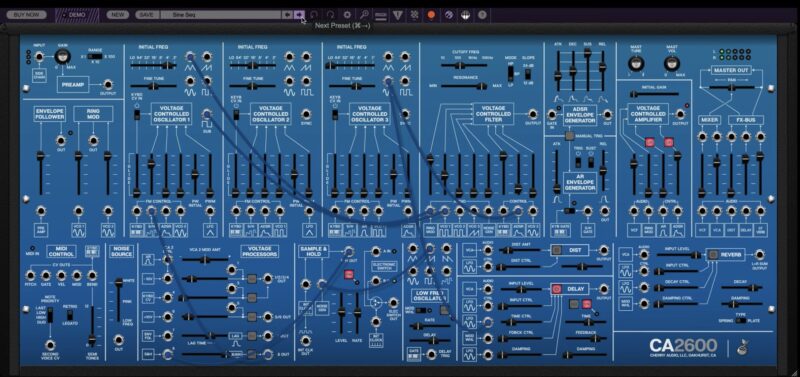Image resolution: width=800 pixels, height=377 pixels.
Task: Click the LFO DELAY TRIG jack
Action: tap(432, 354)
